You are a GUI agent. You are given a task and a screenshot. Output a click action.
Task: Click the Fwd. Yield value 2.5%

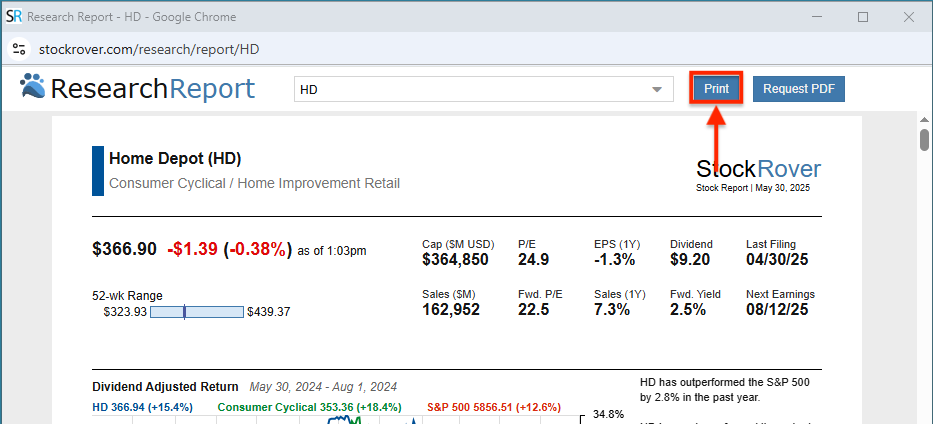pyautogui.click(x=688, y=310)
